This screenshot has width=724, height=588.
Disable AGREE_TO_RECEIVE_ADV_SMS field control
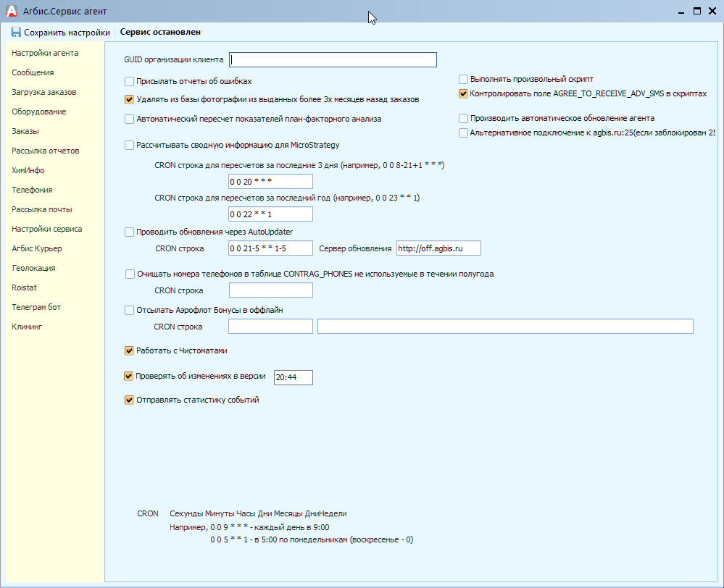click(462, 93)
